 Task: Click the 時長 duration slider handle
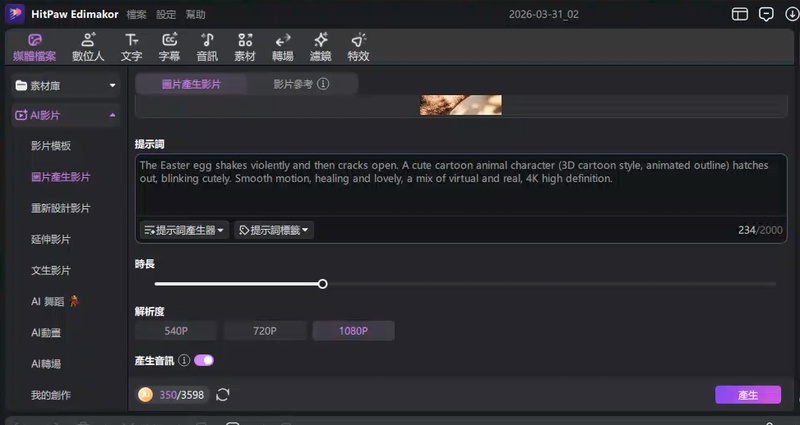tap(322, 284)
